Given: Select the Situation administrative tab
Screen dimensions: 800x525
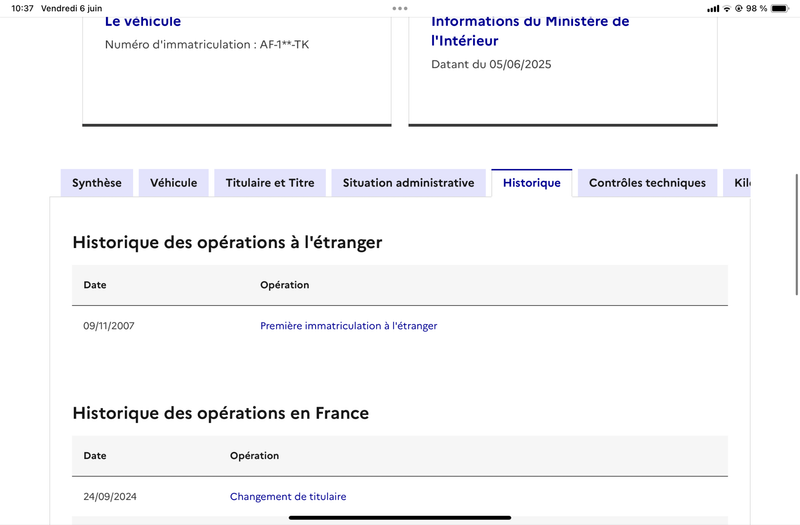Looking at the screenshot, I should pyautogui.click(x=408, y=183).
